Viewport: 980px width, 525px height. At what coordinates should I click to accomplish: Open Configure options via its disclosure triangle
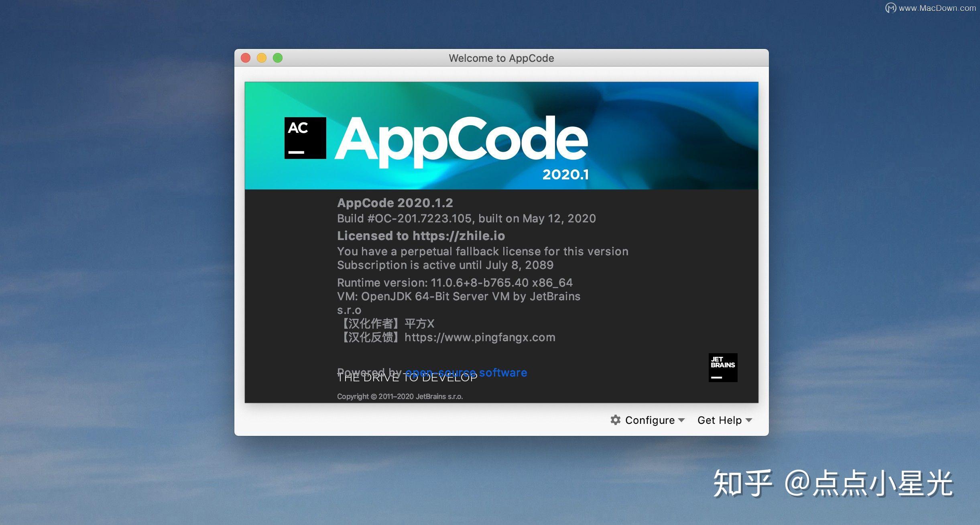pyautogui.click(x=682, y=421)
